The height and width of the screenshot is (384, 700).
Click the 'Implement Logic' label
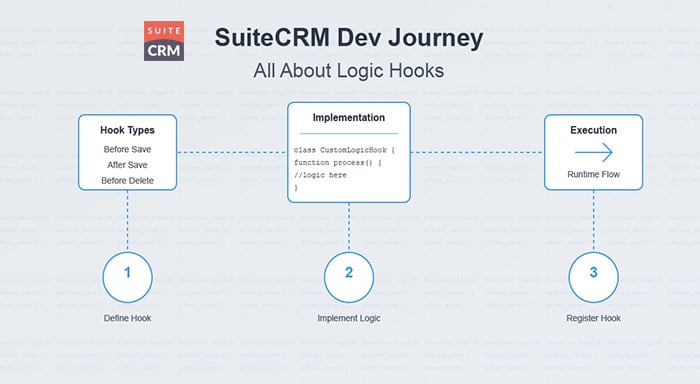pos(349,318)
